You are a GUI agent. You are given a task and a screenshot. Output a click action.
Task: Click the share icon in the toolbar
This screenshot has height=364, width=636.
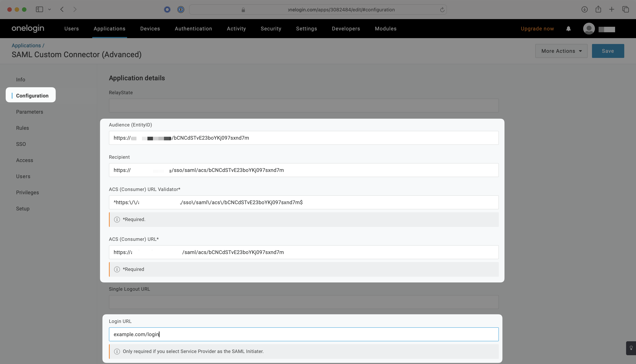point(598,9)
